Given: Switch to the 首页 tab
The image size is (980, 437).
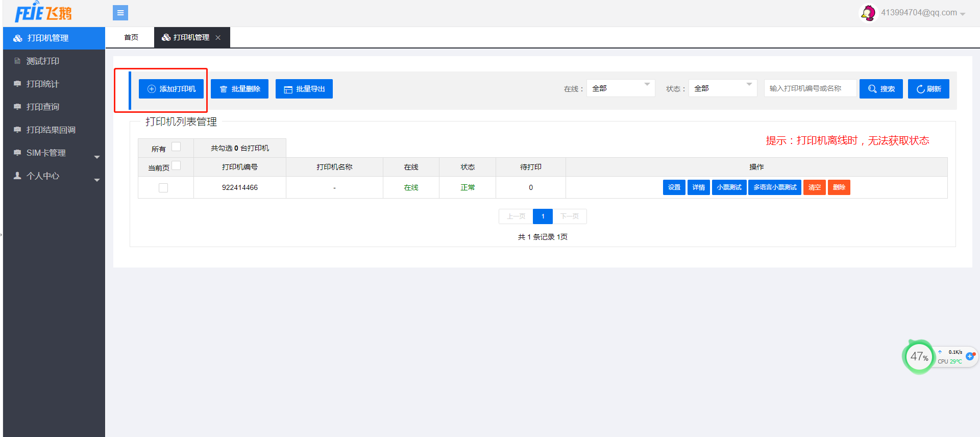Looking at the screenshot, I should point(131,38).
